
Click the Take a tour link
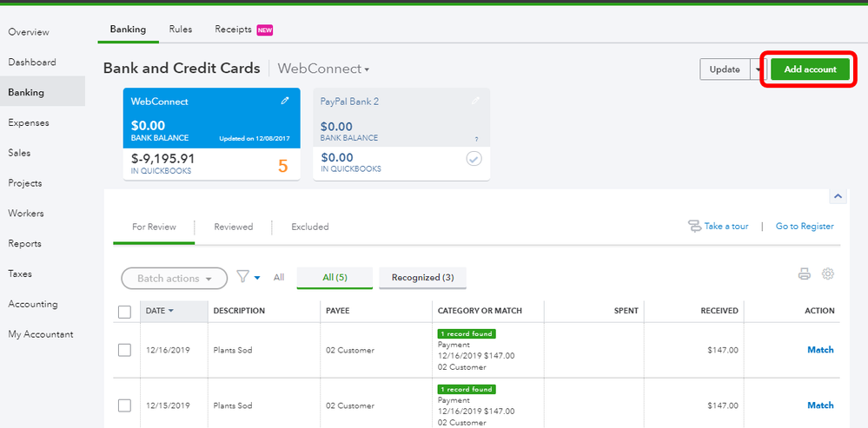(726, 227)
